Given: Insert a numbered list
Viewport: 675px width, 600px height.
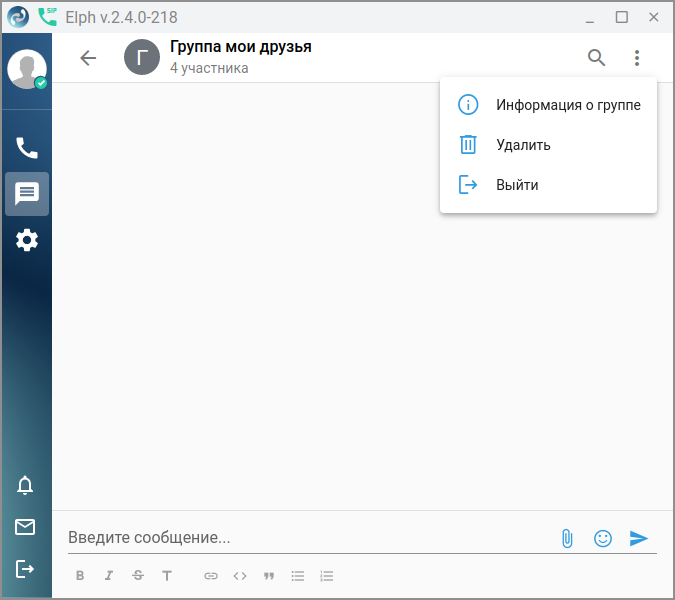Looking at the screenshot, I should coord(327,576).
